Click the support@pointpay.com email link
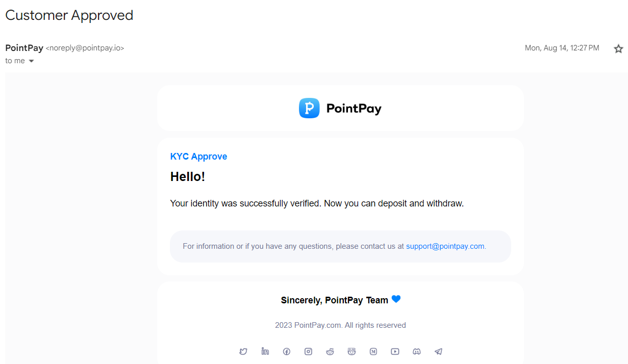The height and width of the screenshot is (364, 628). tap(445, 246)
